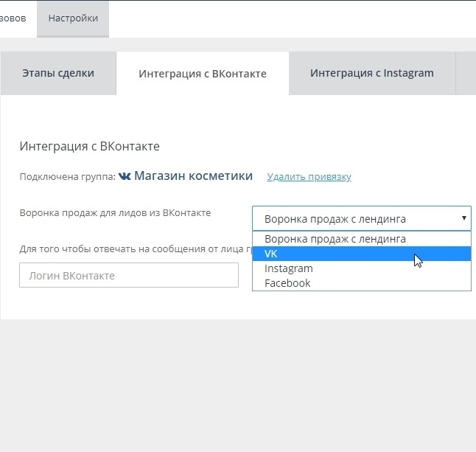Click the dropdown arrow of sales funnel selector
Viewport: 476px width, 452px height.
tap(464, 218)
